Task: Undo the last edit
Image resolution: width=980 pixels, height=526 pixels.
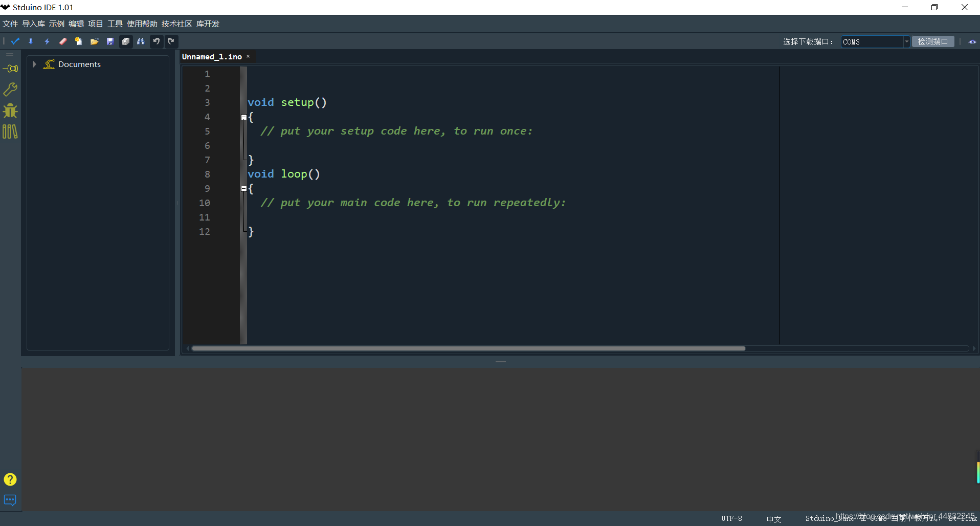Action: 157,41
